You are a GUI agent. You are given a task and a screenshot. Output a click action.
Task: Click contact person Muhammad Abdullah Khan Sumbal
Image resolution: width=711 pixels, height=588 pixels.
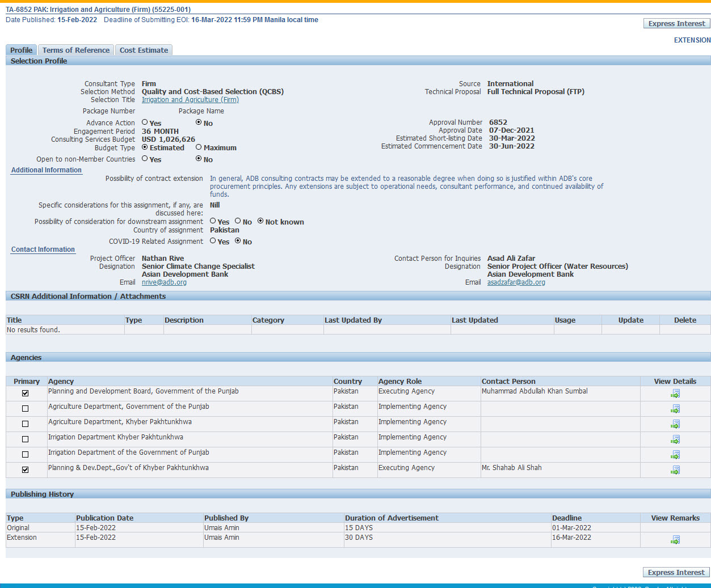pyautogui.click(x=535, y=391)
